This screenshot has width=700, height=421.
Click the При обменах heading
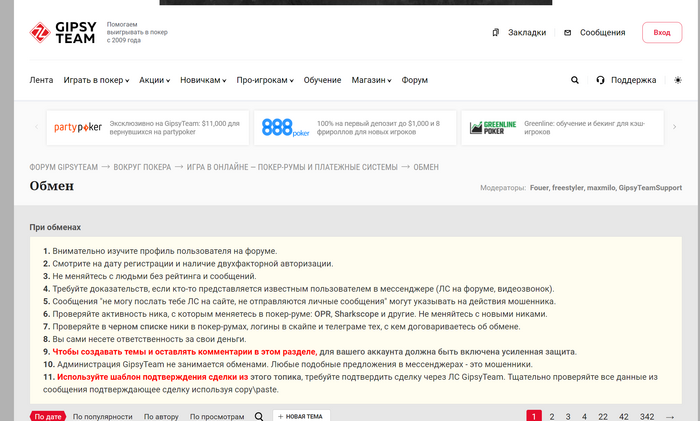pyautogui.click(x=55, y=227)
